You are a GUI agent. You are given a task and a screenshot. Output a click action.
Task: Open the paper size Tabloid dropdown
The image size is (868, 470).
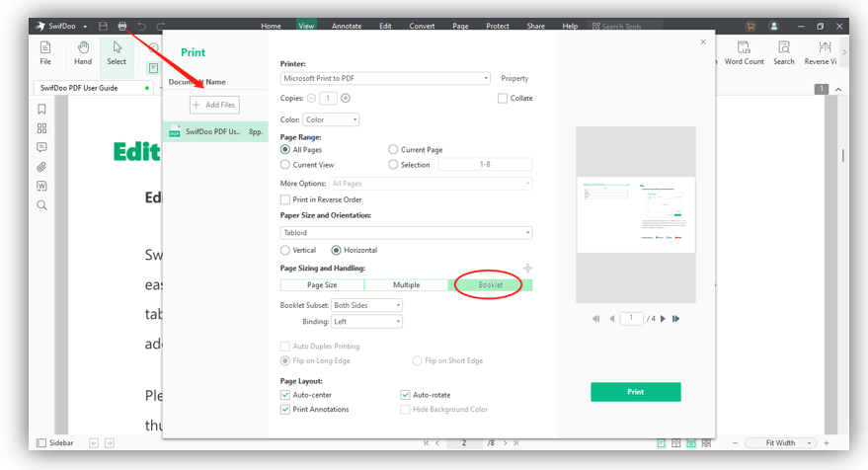pos(406,232)
